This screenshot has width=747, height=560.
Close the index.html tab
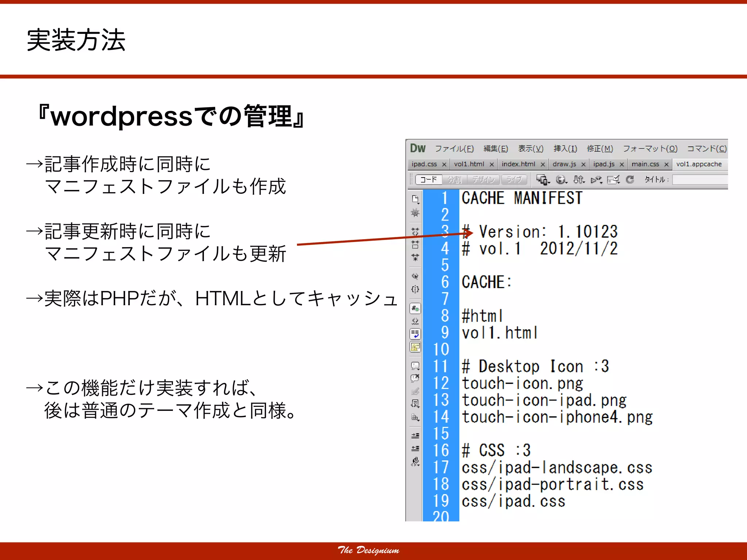tap(542, 165)
